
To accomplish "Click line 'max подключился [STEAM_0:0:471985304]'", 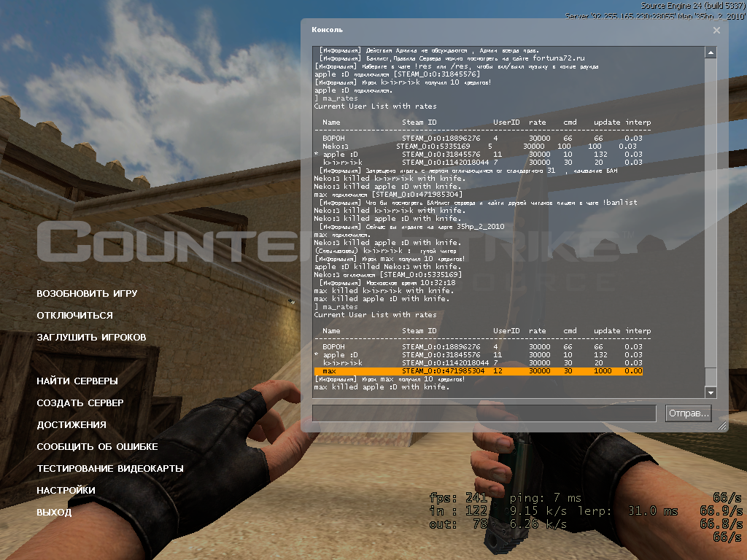I will point(388,194).
